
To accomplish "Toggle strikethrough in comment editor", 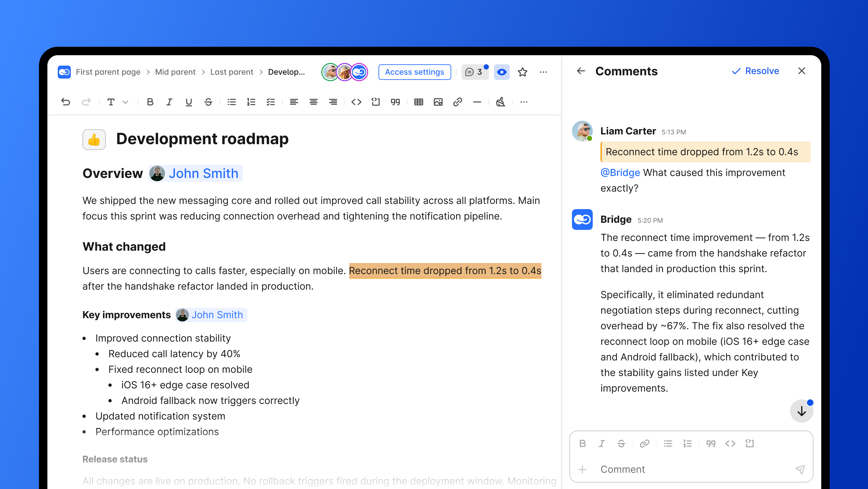I will click(621, 443).
